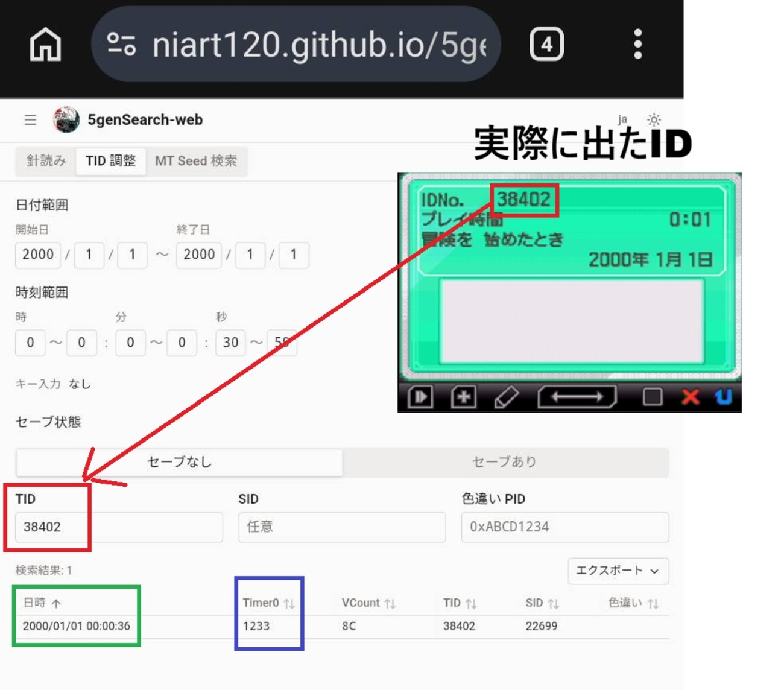Open the tab switcher showing 4 tabs
784x690 pixels.
546,44
